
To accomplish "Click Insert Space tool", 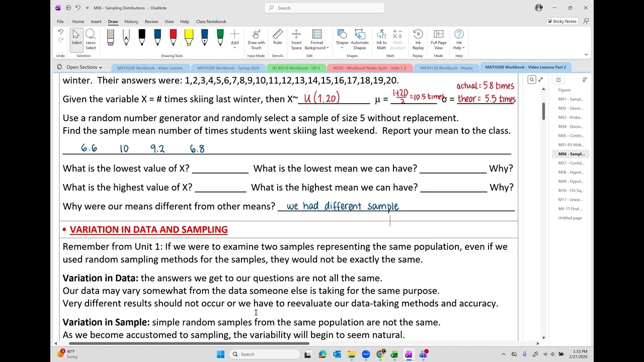I will [296, 39].
